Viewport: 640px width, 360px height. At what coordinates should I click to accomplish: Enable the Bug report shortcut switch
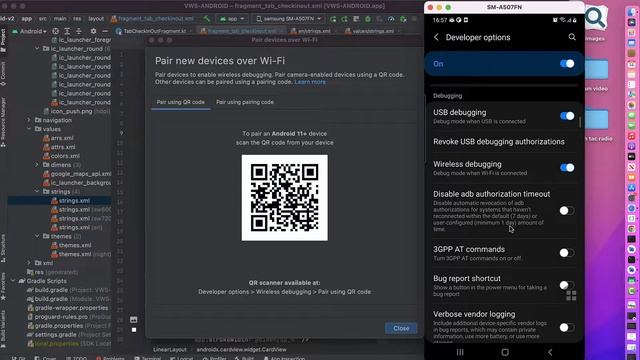tap(567, 285)
